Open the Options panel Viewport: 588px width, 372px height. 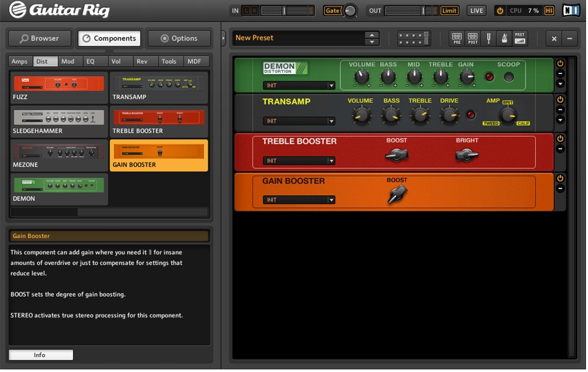coord(179,38)
